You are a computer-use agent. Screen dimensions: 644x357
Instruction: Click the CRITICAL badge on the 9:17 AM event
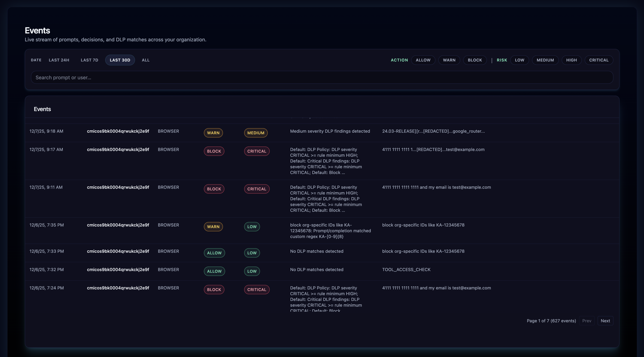click(x=257, y=151)
